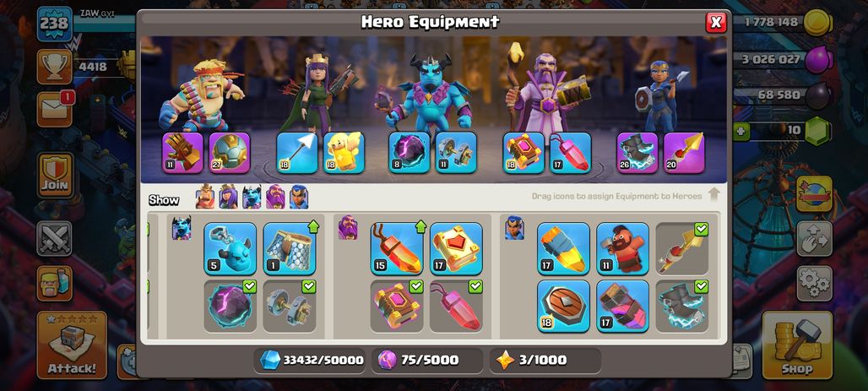Tap the level 26 Electro Boots slot
868x391 pixels.
pyautogui.click(x=637, y=153)
